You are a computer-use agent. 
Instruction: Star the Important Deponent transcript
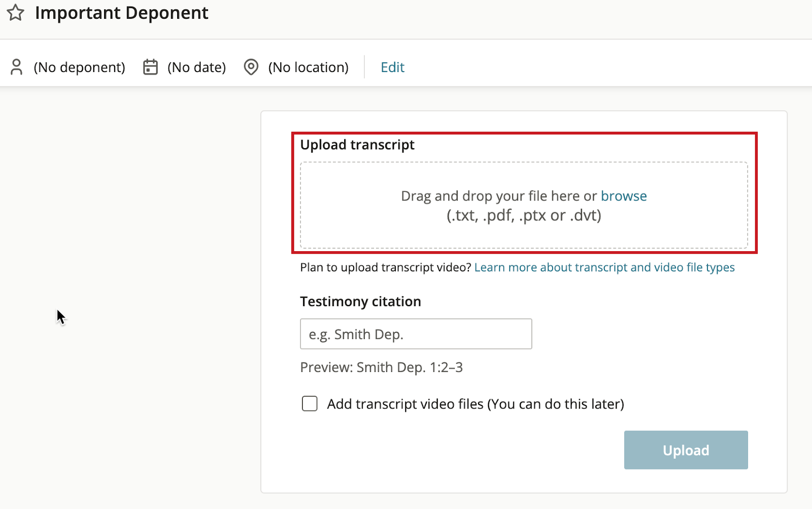click(16, 13)
